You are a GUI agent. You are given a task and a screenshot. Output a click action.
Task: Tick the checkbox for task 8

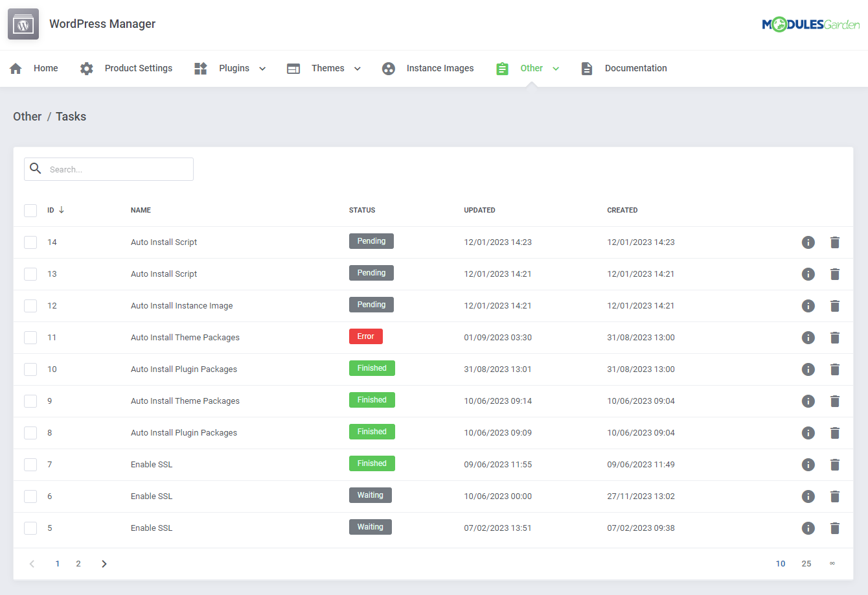click(30, 433)
